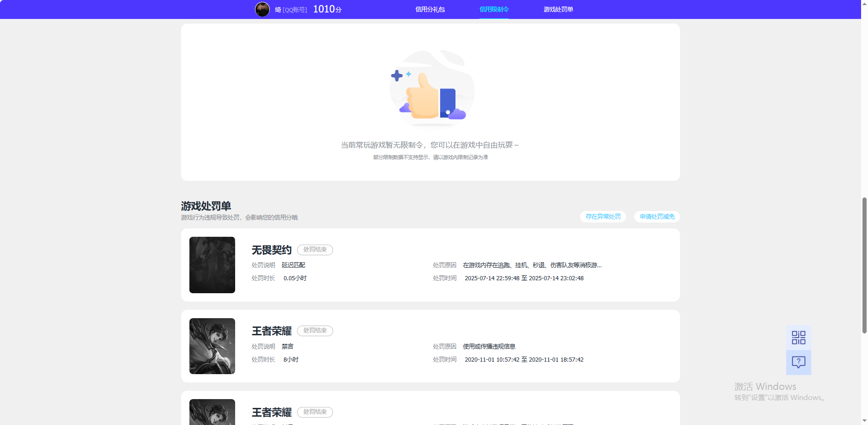Click the thumbs-up illustration
Viewport: 868px width, 425px height.
click(x=432, y=88)
